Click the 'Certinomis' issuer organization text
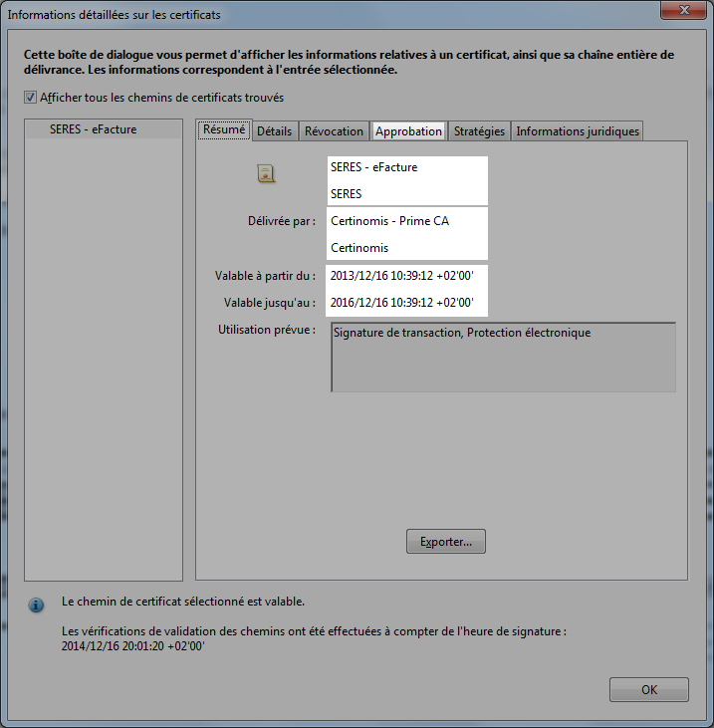The width and height of the screenshot is (714, 728). [x=359, y=248]
